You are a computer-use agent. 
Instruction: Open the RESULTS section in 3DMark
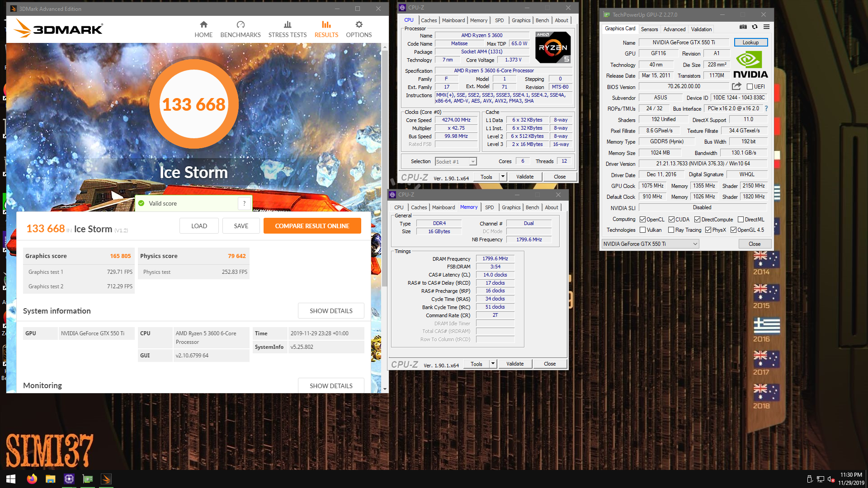[326, 29]
